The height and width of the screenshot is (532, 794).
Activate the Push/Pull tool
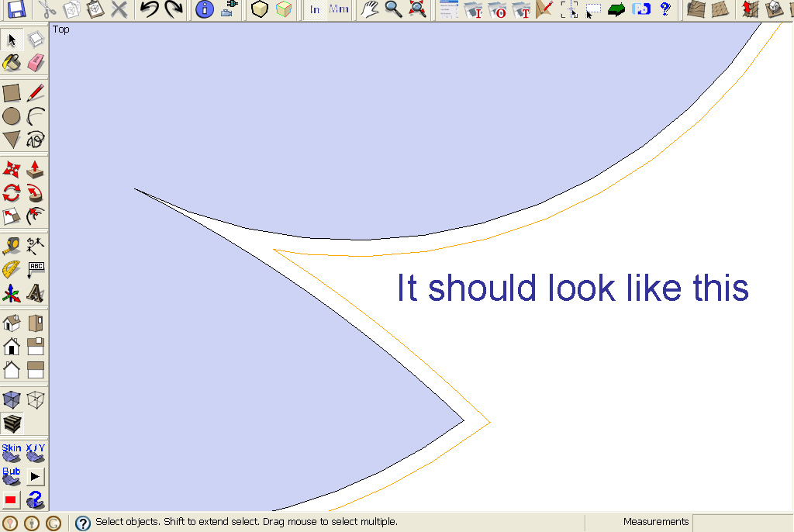click(x=36, y=169)
